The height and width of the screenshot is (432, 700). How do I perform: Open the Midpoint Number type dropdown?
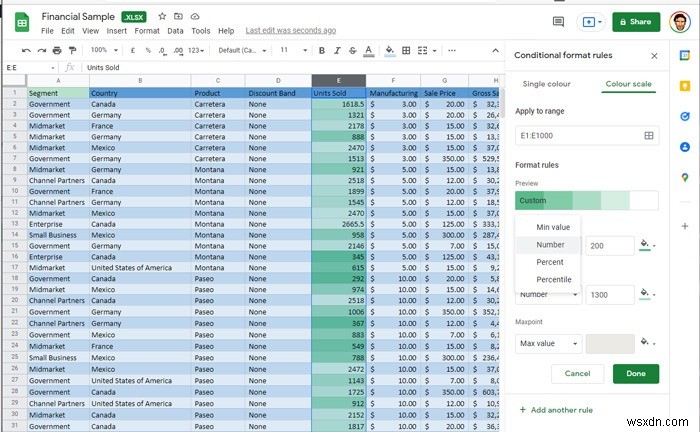pyautogui.click(x=549, y=295)
